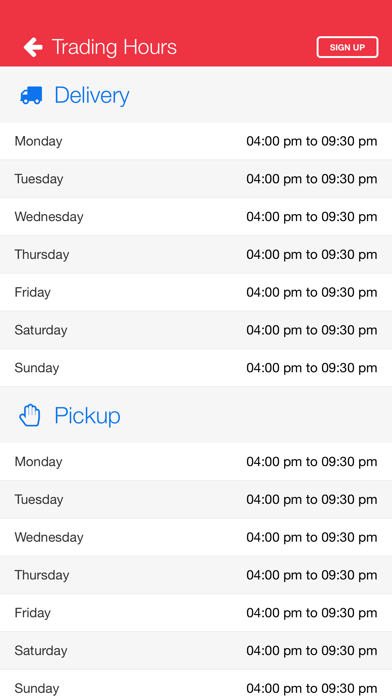Select the Delivery section heading
Screen dimensions: 392x696
coord(91,95)
